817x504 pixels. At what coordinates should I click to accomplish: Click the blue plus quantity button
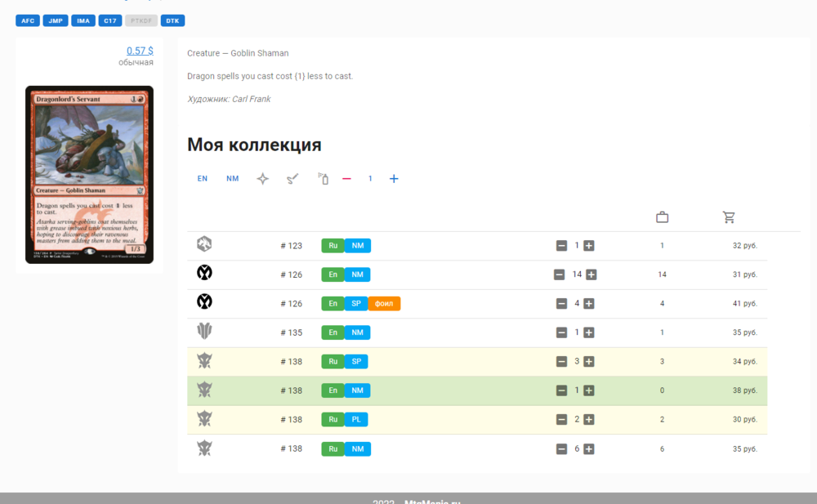[394, 179]
